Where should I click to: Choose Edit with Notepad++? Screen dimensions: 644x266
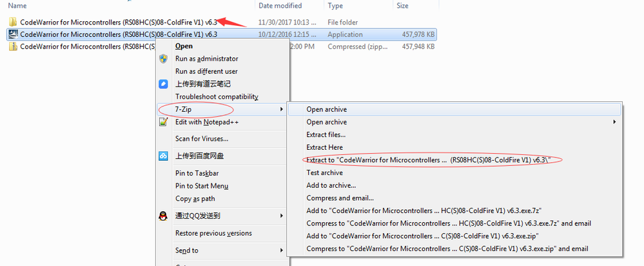coord(207,122)
